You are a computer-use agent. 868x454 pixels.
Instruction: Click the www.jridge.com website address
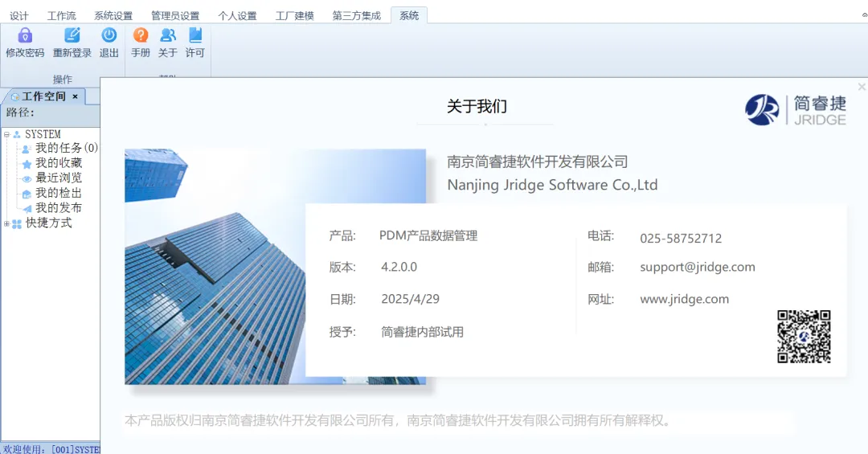(x=684, y=299)
